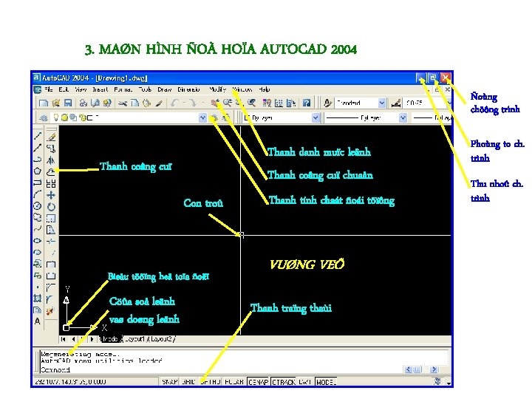Click the Open file icon
Screen dimensions: 532x399
56,103
